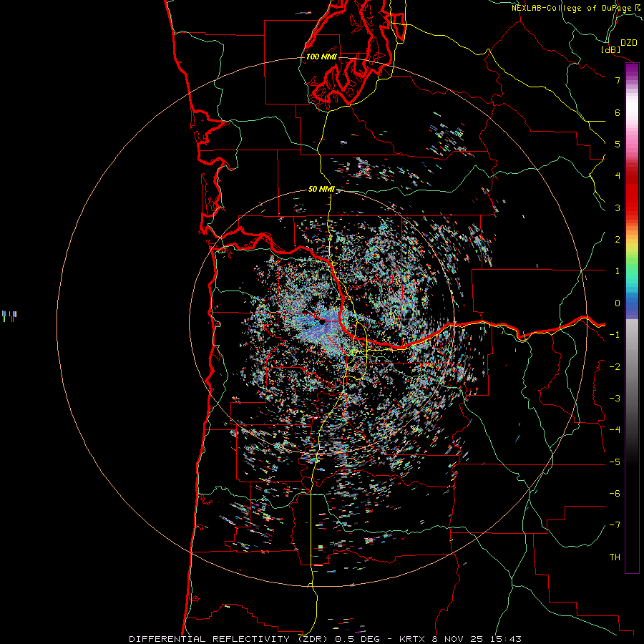Screen dimensions: 644x644
Task: Click the -6 value on the color scale
Action: 615,494
